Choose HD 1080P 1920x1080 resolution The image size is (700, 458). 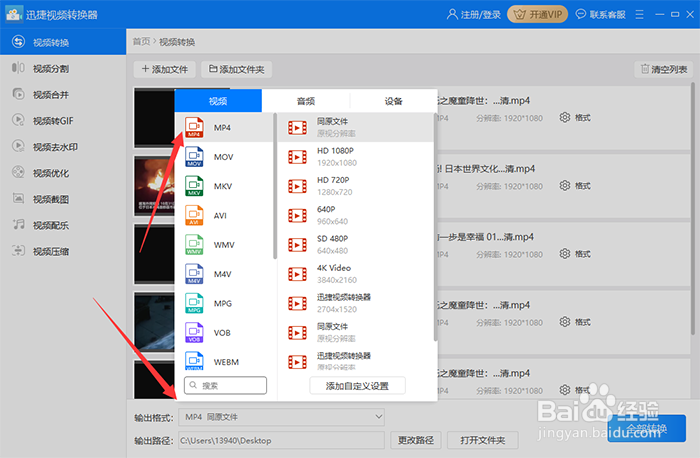click(355, 157)
